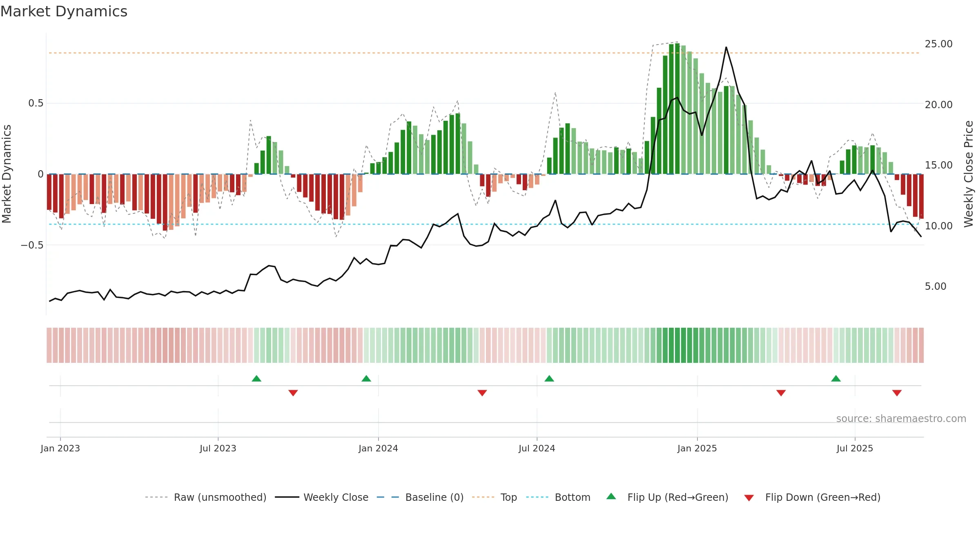Viewport: 980px width, 551px height.
Task: Toggle the Top legend entry
Action: pos(494,497)
